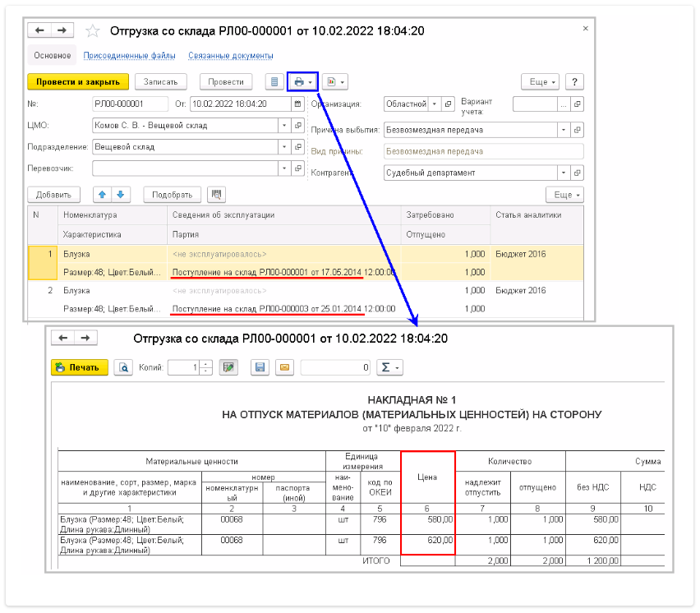700x613 pixels.
Task: Open the Контрагент dropdown list
Action: tap(563, 173)
